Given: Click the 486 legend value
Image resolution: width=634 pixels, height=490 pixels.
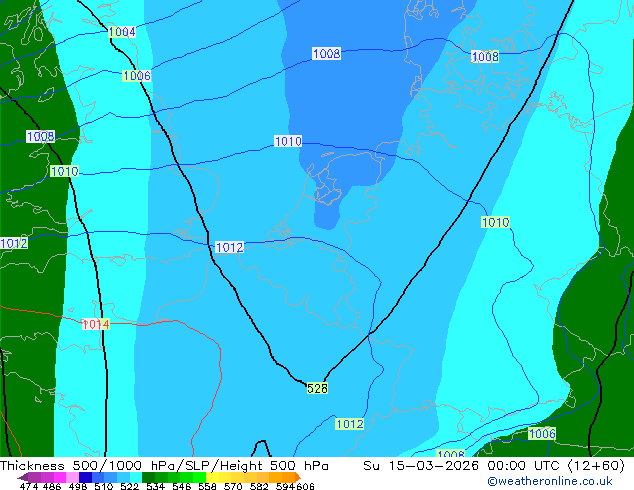Looking at the screenshot, I should coord(52,486).
